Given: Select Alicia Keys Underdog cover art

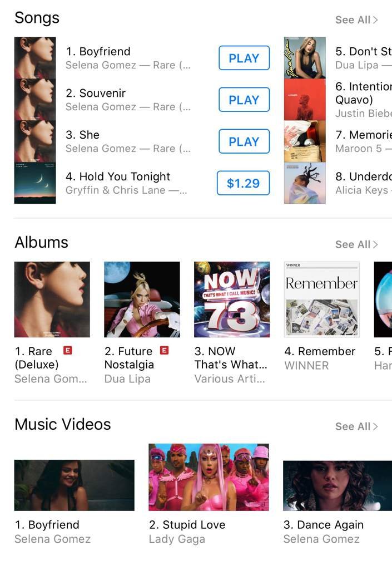Looking at the screenshot, I should [305, 183].
